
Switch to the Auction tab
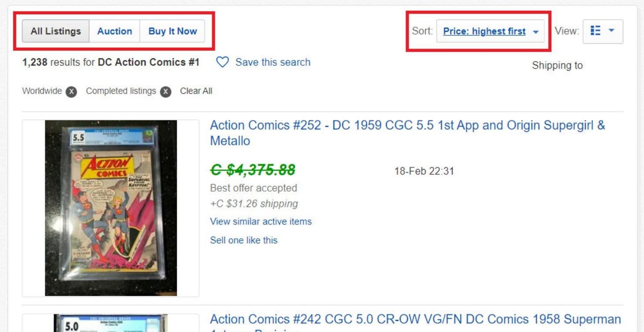114,31
